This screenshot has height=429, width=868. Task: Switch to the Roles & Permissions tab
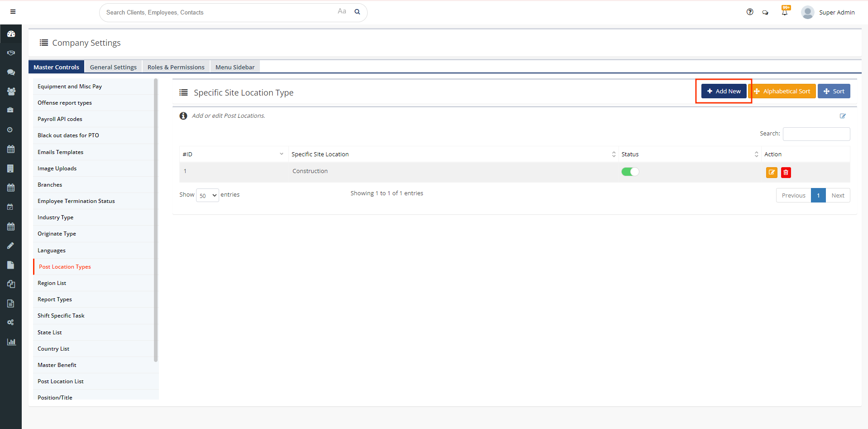176,67
